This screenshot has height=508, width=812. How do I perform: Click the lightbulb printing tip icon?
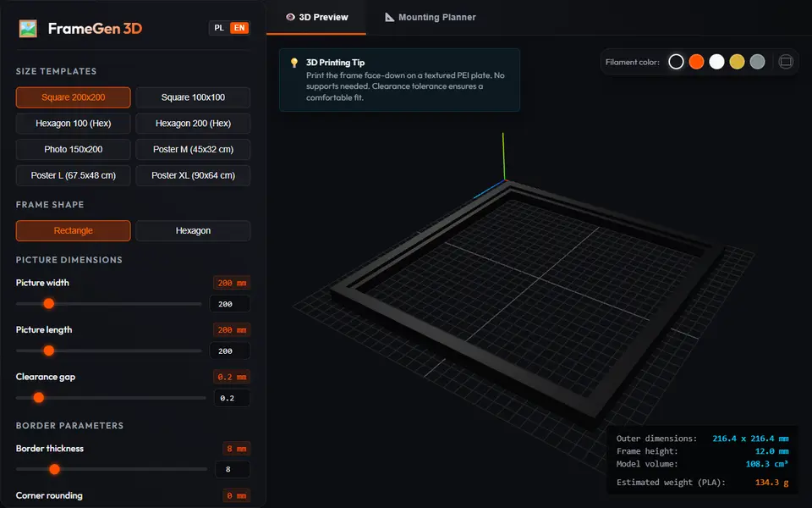(294, 63)
